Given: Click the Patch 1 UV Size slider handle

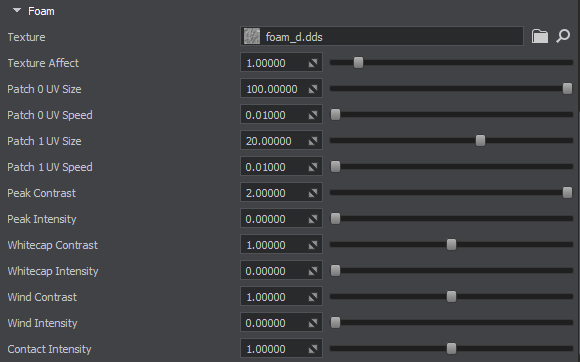Looking at the screenshot, I should click(480, 141).
